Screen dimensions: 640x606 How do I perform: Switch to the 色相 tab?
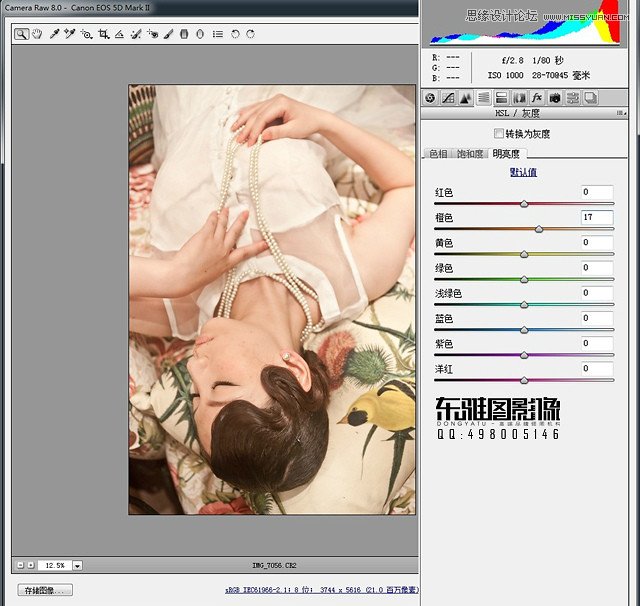click(438, 154)
